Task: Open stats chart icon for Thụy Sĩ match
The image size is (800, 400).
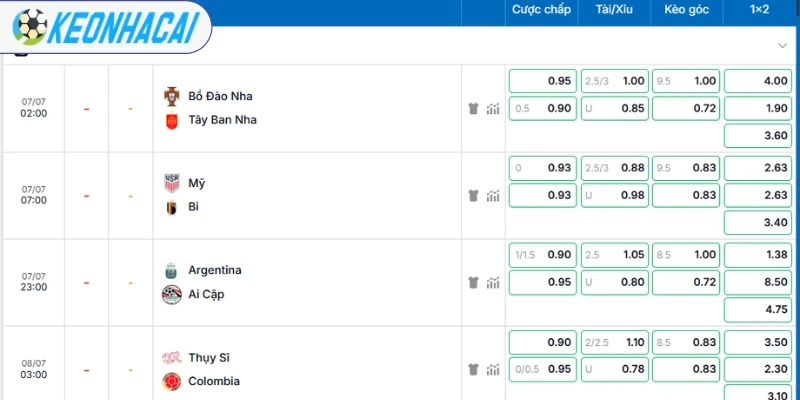Action: point(493,369)
